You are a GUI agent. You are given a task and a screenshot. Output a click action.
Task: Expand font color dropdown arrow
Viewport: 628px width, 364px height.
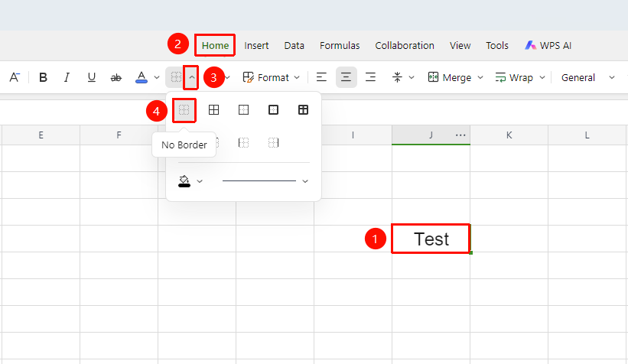(x=157, y=78)
